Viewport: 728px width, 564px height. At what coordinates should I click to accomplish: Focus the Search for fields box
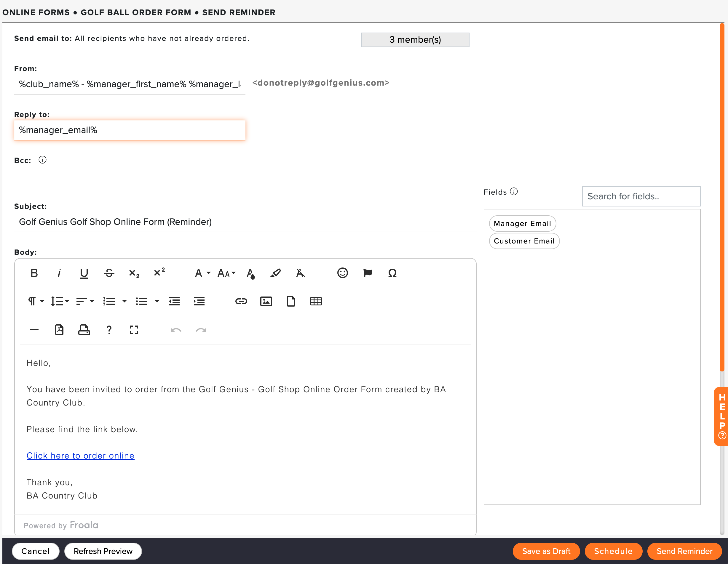coord(641,196)
